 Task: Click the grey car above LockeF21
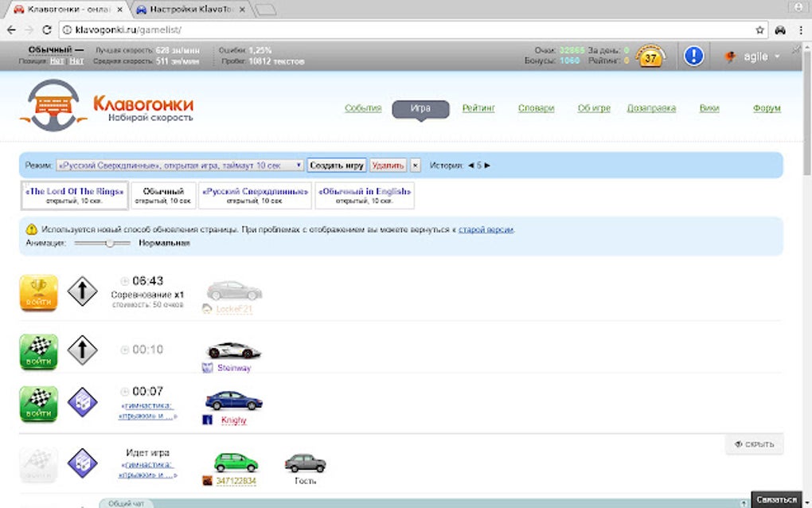[x=234, y=291]
